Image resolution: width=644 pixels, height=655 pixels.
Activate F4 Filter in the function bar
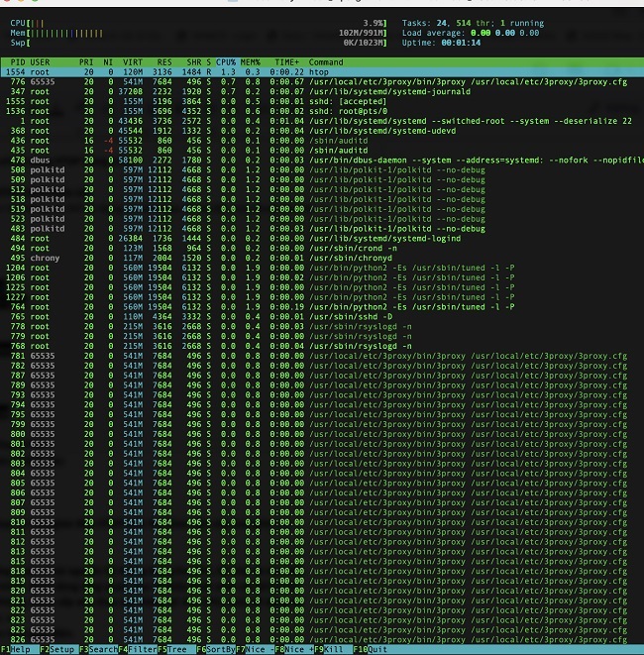[x=138, y=650]
